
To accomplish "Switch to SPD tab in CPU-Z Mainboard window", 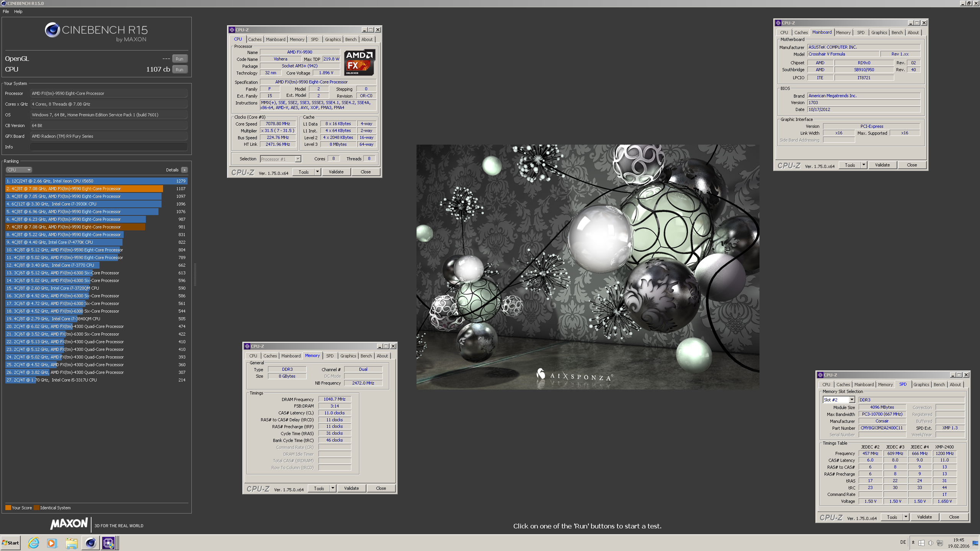I will (x=861, y=33).
